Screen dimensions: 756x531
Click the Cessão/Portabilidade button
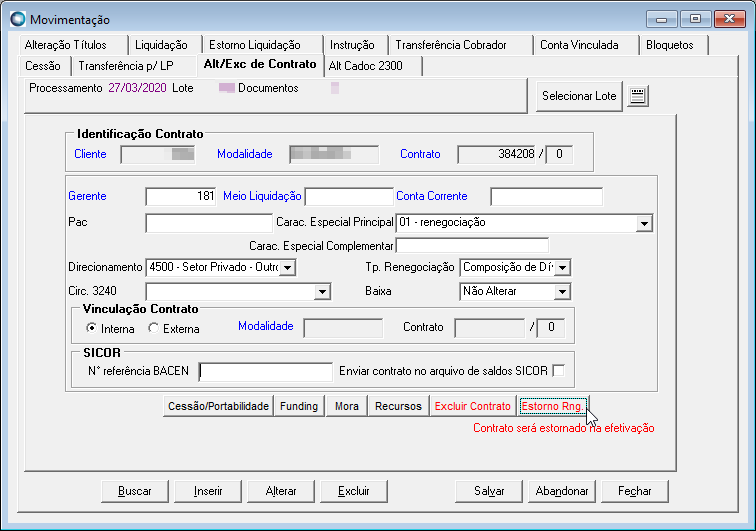pyautogui.click(x=218, y=406)
